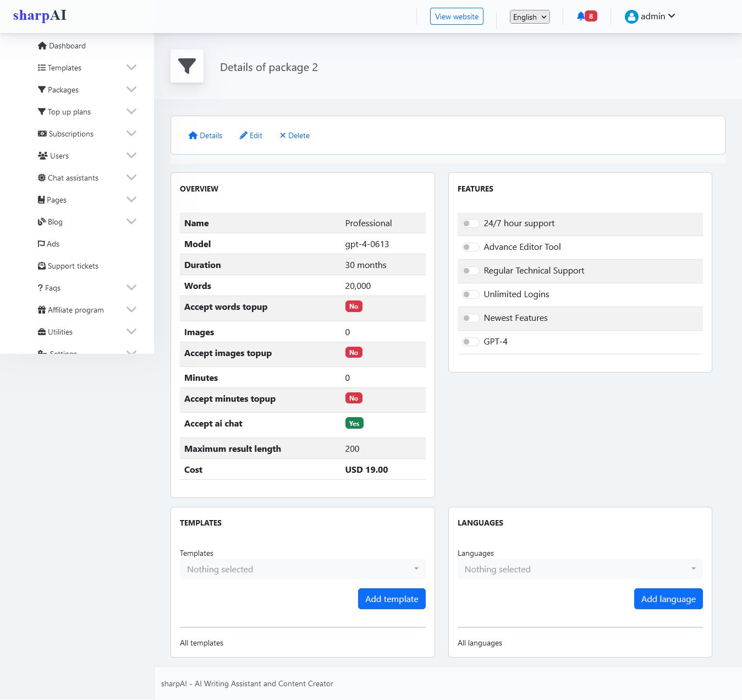The width and height of the screenshot is (742, 700).
Task: Expand the Pages sidebar chevron
Action: [131, 199]
